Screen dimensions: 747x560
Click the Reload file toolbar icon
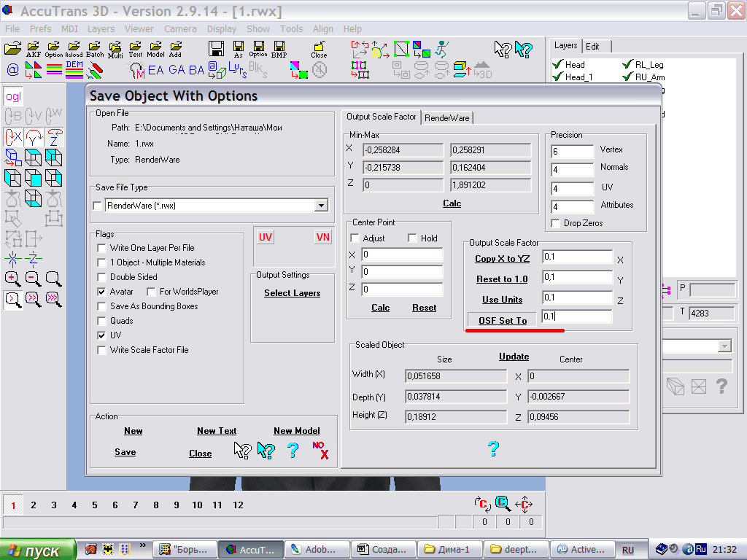click(x=74, y=49)
